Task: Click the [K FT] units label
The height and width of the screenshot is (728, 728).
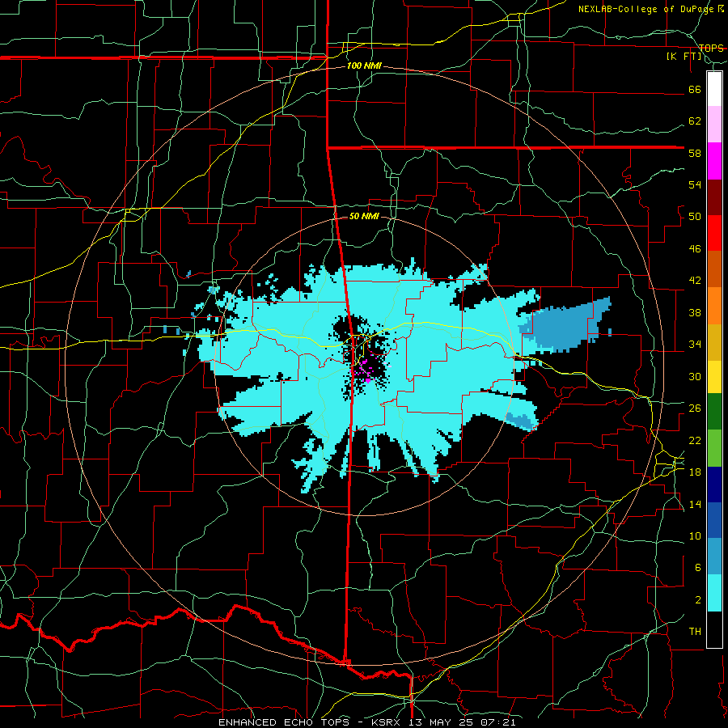Action: tap(684, 56)
